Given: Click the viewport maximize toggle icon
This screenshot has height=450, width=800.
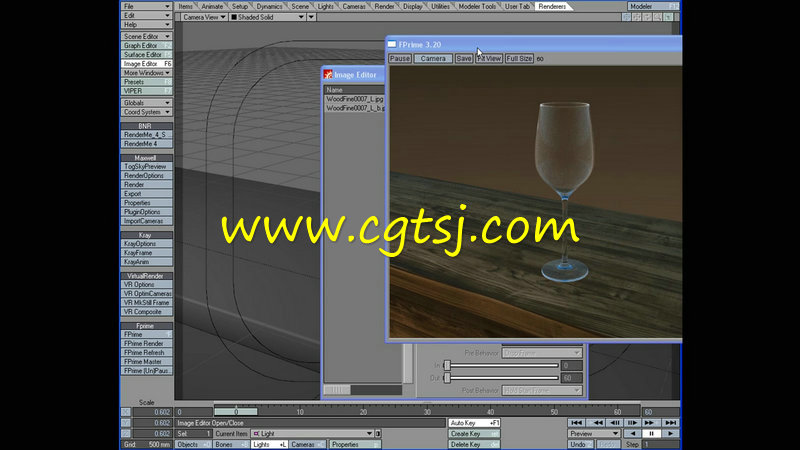Looking at the screenshot, I should 668,17.
